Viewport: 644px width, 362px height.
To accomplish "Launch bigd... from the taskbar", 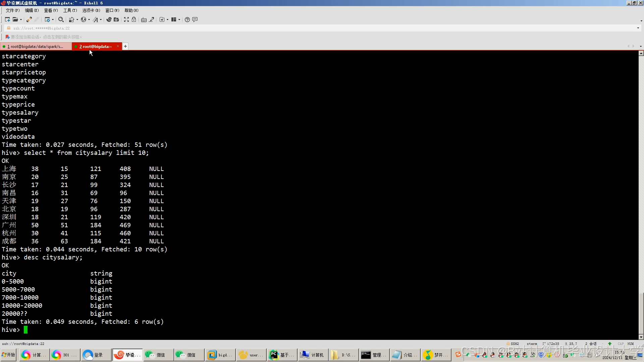I will (220, 355).
